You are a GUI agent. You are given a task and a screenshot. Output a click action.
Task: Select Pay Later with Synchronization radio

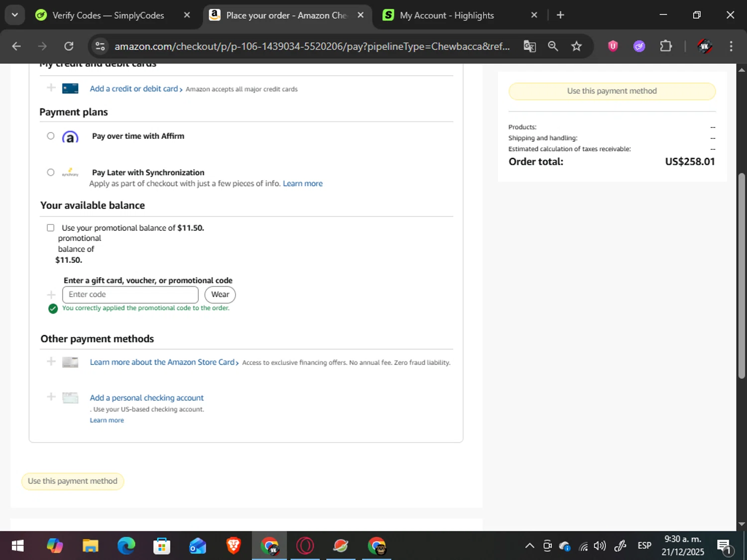pos(50,172)
